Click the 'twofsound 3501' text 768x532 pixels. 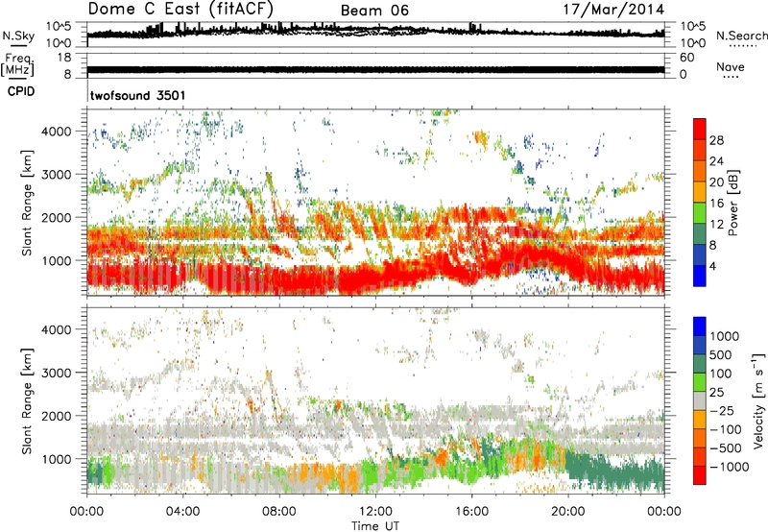[137, 95]
